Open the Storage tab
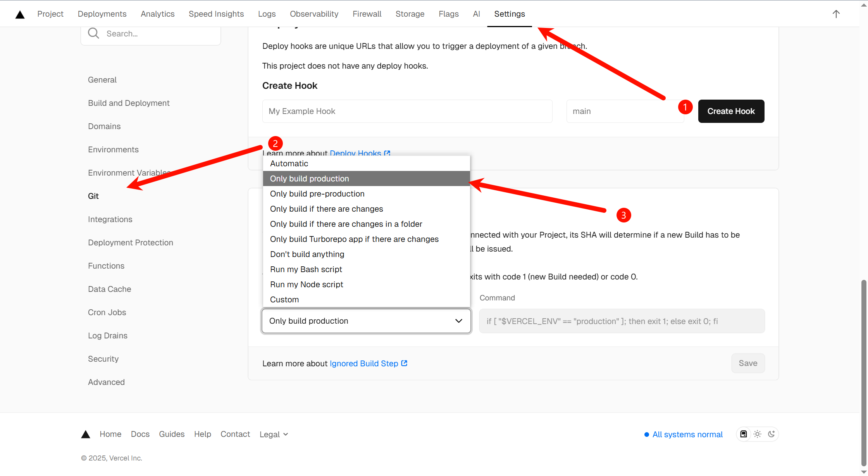The height and width of the screenshot is (476, 868). pos(410,14)
